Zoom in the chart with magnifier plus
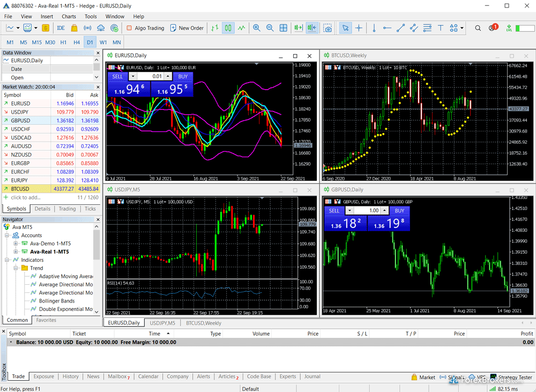 [256, 28]
